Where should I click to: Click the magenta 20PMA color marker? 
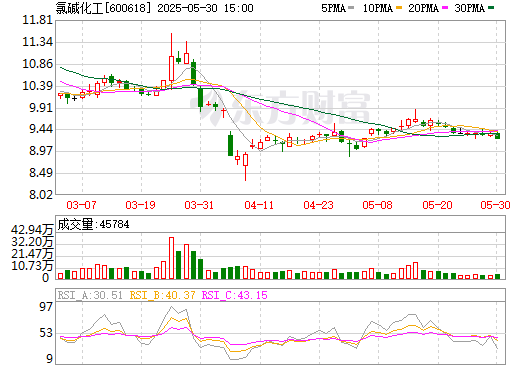[445, 8]
